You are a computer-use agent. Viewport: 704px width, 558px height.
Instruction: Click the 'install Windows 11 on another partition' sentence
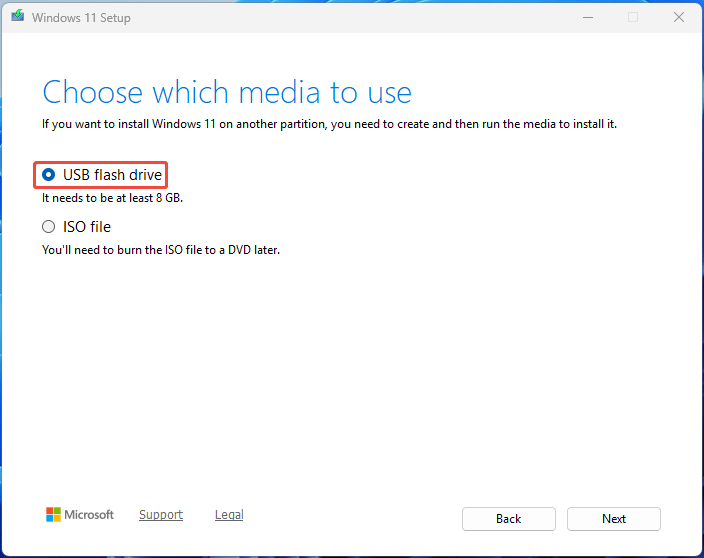(x=329, y=124)
